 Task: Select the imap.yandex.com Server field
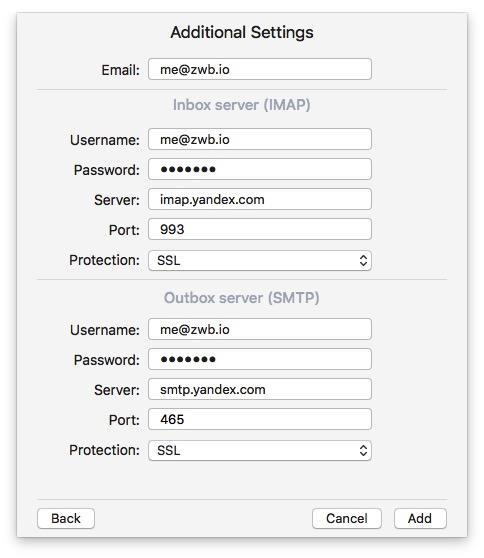(x=260, y=199)
